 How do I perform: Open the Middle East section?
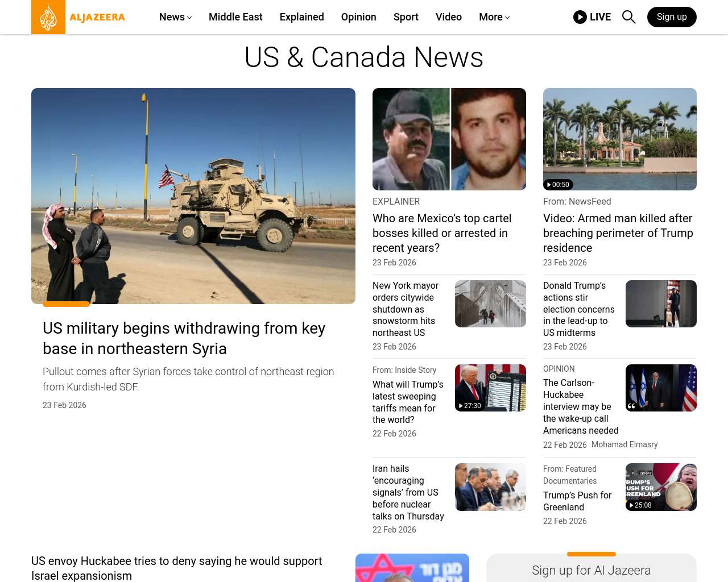tap(235, 17)
